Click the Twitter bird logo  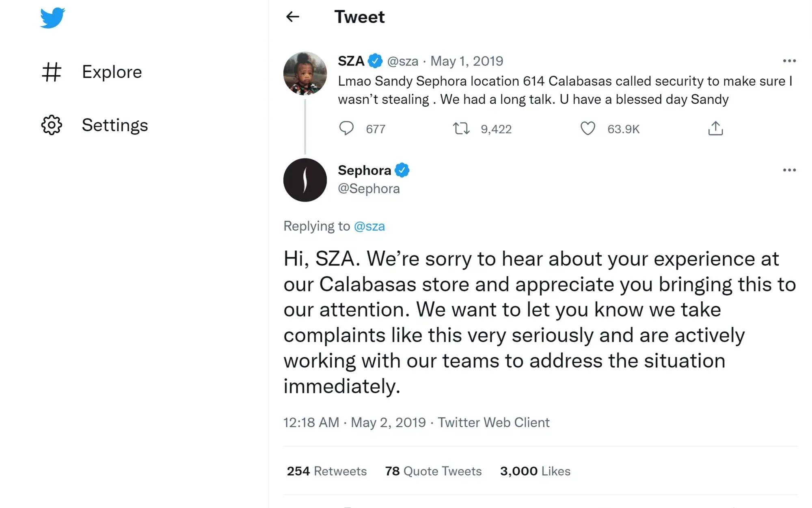(52, 18)
